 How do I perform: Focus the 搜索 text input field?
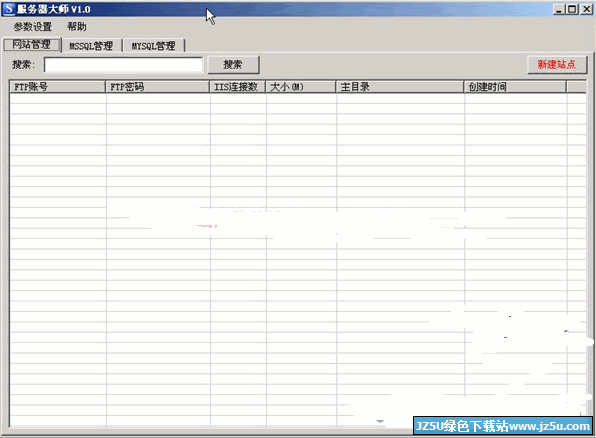[x=124, y=65]
